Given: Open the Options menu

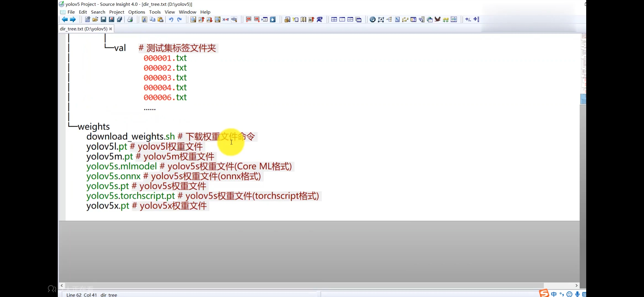Looking at the screenshot, I should coord(137,12).
